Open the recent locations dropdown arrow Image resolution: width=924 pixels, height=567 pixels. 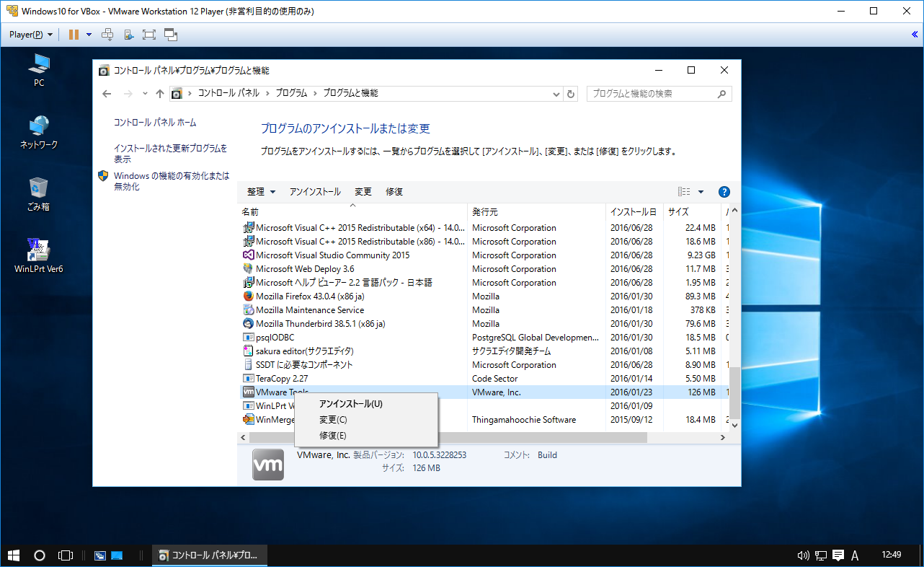(145, 94)
